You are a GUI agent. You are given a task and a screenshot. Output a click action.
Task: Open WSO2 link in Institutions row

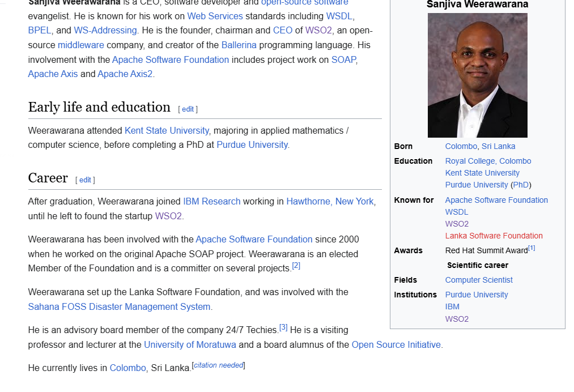pos(457,319)
